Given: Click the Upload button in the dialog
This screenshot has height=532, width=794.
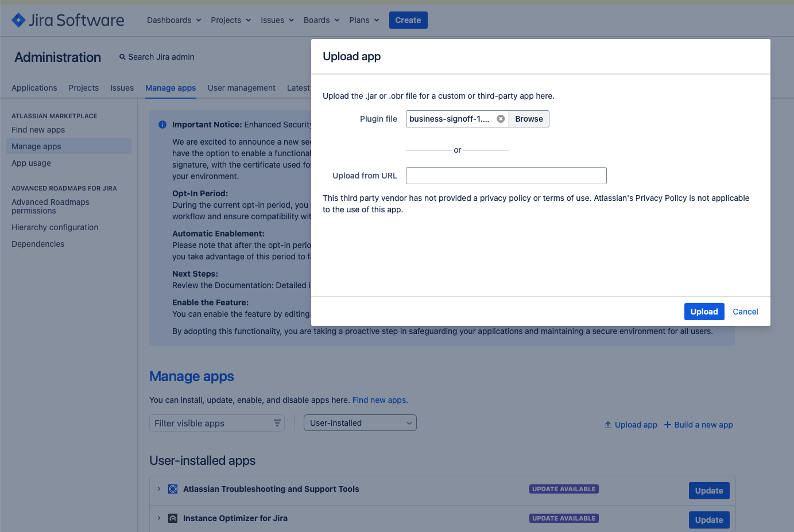Looking at the screenshot, I should tap(704, 312).
